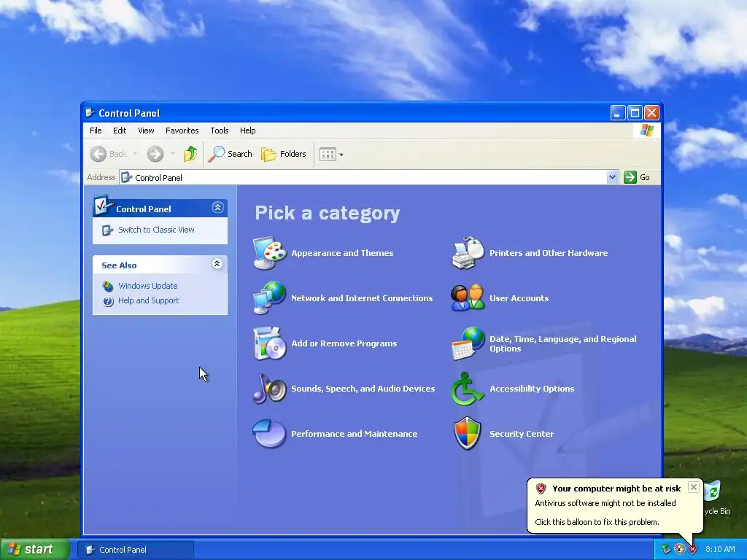Open the Performance and Maintenance pie icon
Image resolution: width=747 pixels, height=560 pixels.
click(x=270, y=434)
